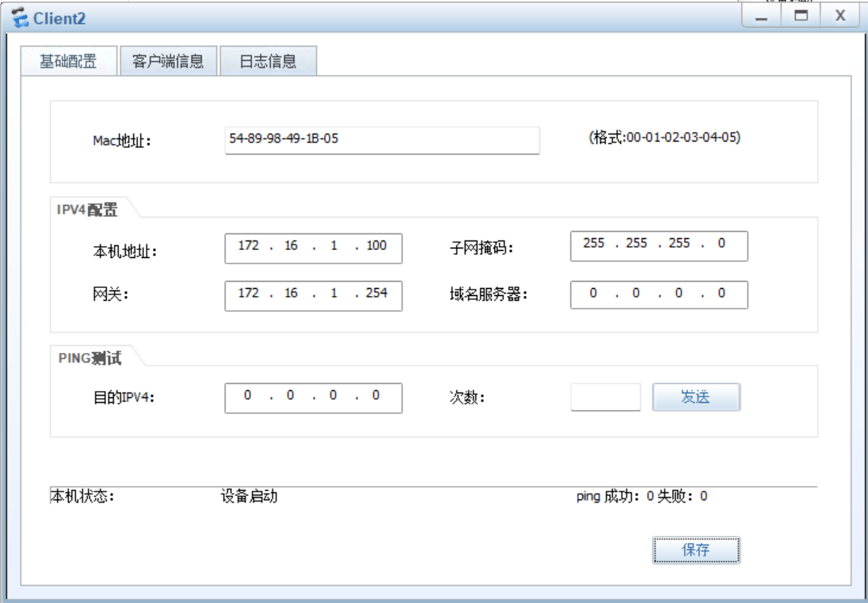Close the Client2 window
Screen dimensions: 868x603
tap(840, 17)
